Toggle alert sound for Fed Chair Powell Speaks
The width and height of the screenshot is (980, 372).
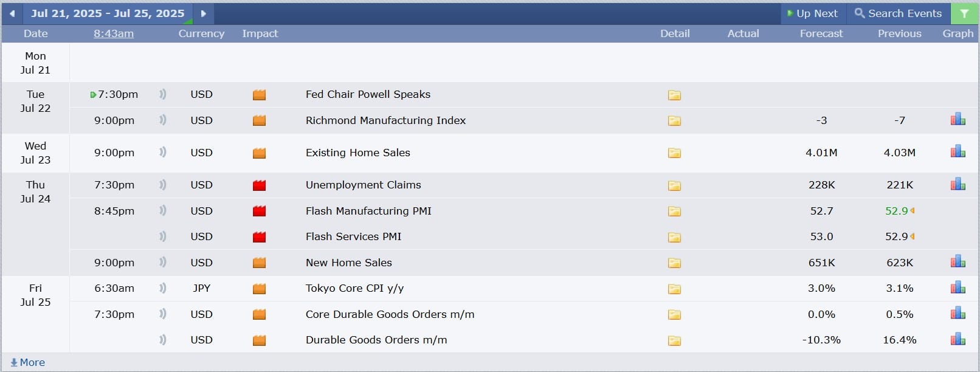(162, 94)
